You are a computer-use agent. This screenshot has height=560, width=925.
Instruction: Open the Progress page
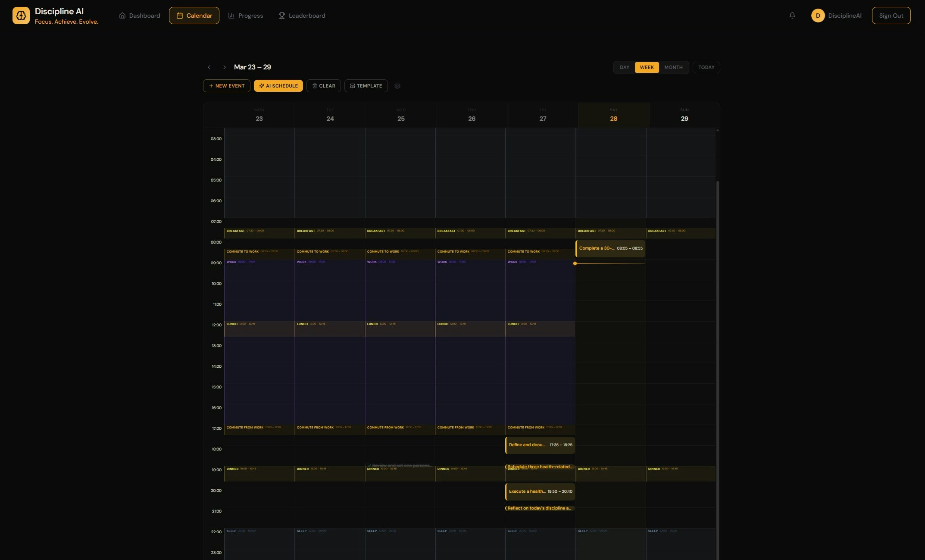(245, 16)
